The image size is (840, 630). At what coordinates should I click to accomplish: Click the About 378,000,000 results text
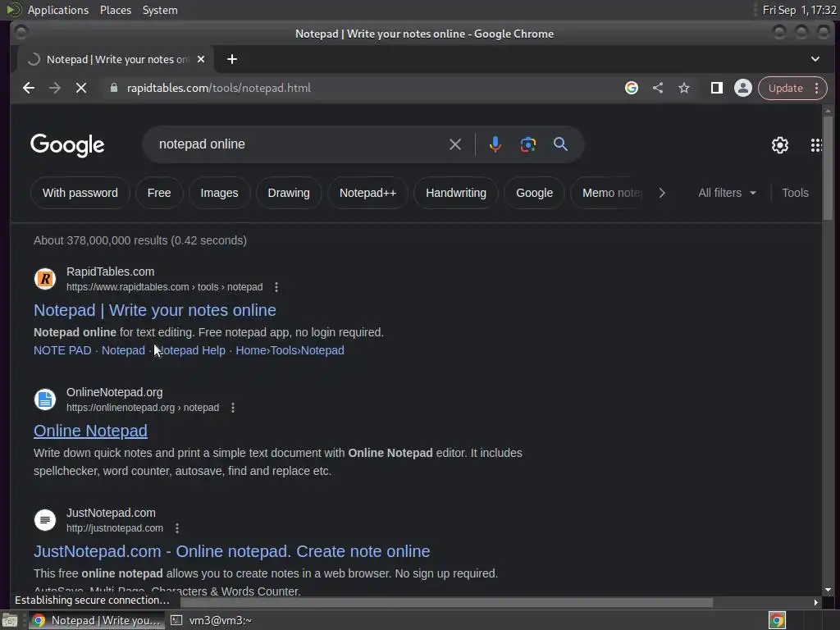(139, 240)
